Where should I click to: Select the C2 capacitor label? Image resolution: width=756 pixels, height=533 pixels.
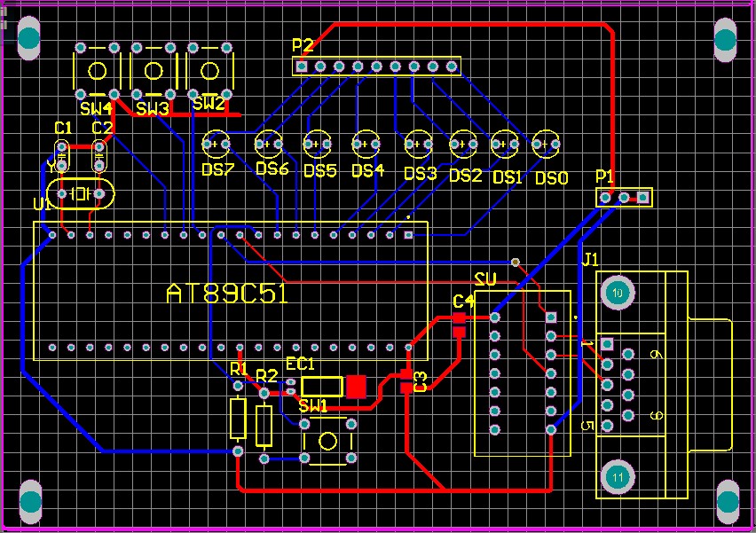pyautogui.click(x=102, y=128)
